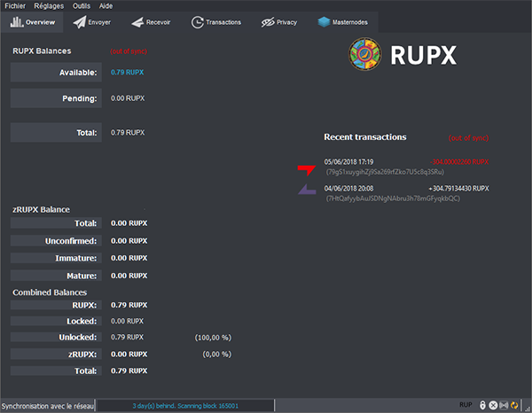532x413 pixels.
Task: Select the 05/06/2018 17:19 sent transaction
Action: coord(394,167)
